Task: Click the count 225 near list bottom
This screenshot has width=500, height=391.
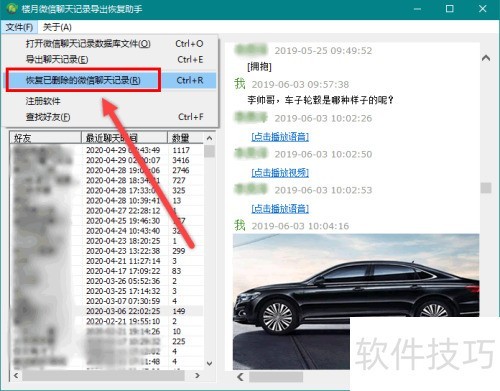Action: (x=179, y=341)
